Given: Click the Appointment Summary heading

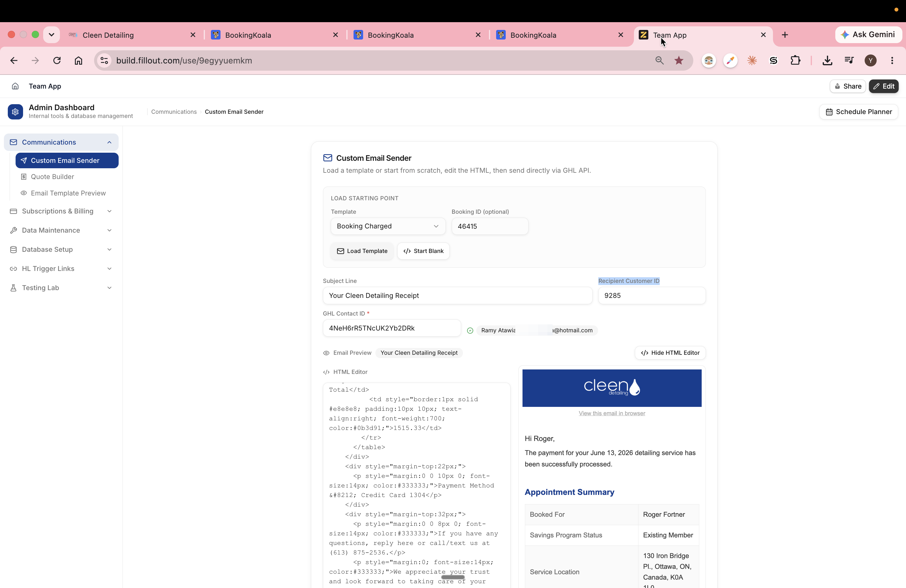Looking at the screenshot, I should tap(569, 492).
